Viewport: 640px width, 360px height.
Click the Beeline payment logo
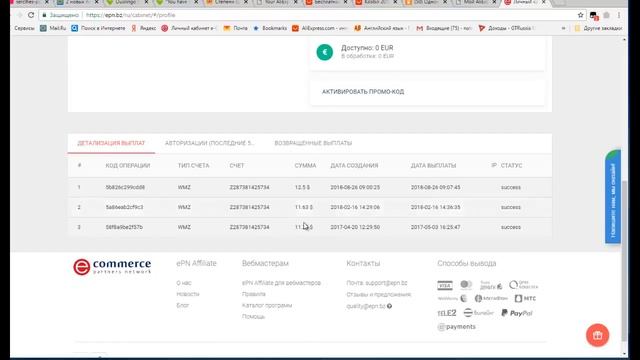pyautogui.click(x=478, y=313)
